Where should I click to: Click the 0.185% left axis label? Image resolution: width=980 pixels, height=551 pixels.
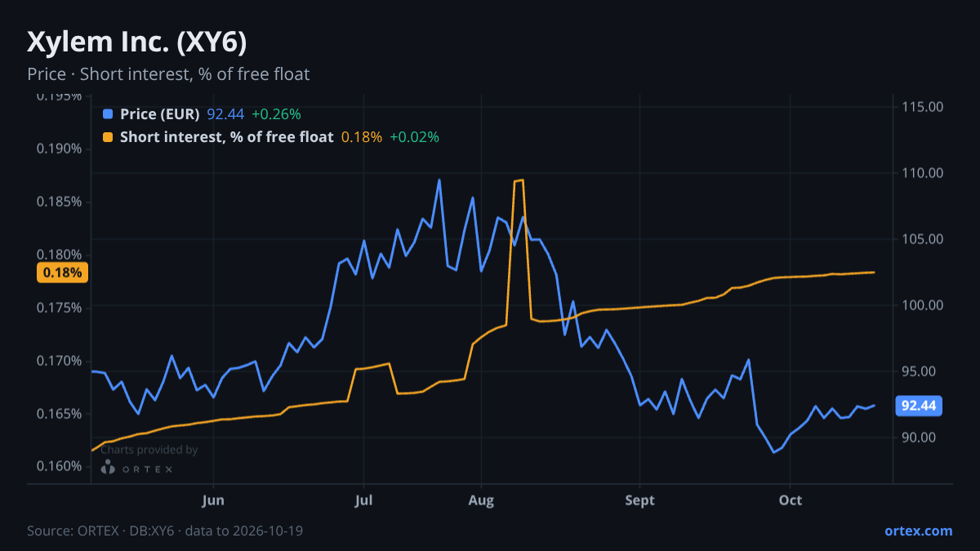(x=59, y=202)
